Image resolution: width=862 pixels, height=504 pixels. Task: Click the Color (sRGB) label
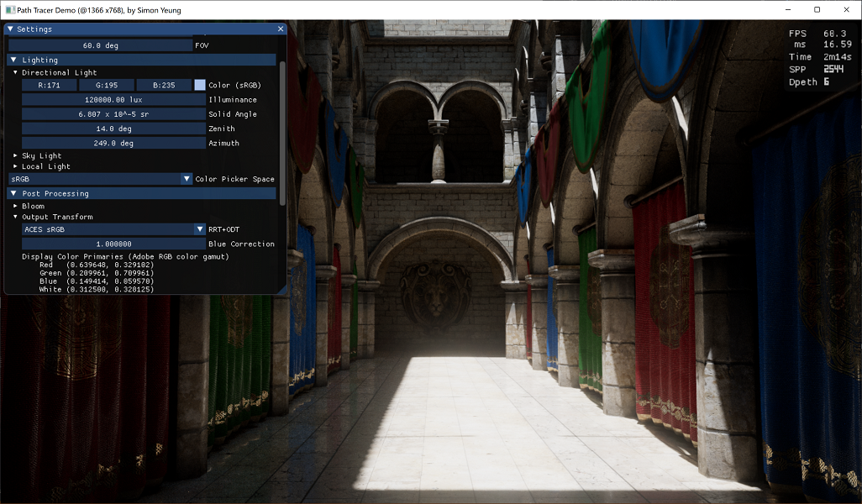[x=234, y=85]
